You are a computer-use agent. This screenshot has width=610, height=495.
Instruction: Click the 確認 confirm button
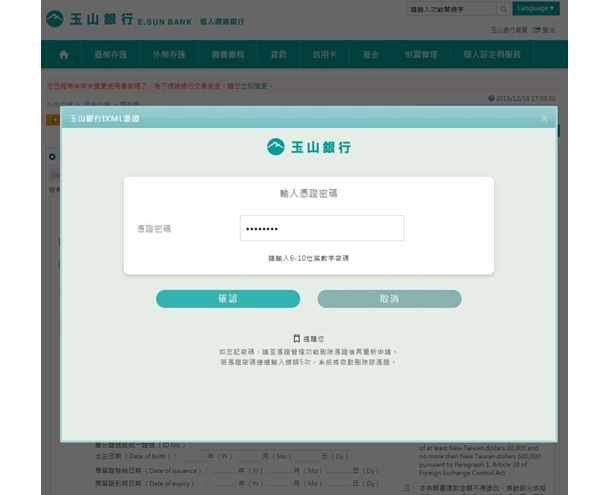tap(228, 299)
